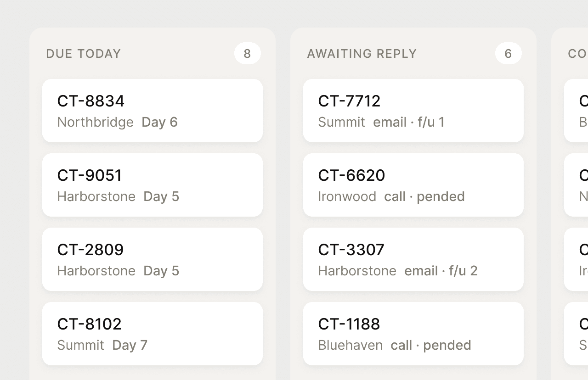
Task: Click the Northbridge payer name
Action: point(96,122)
